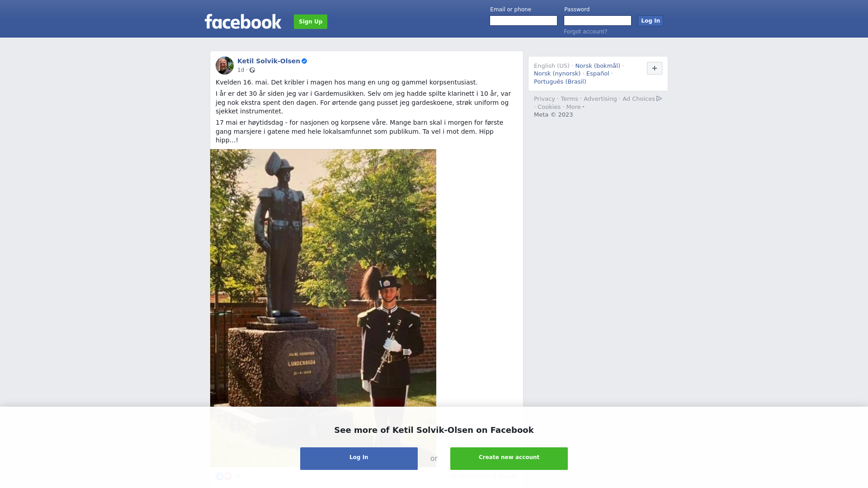
Task: Open the guard and statue photo
Action: [x=323, y=278]
